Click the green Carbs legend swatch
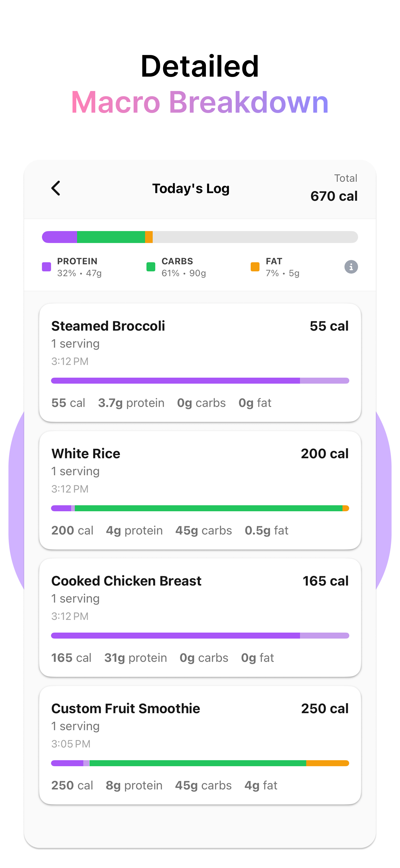 point(151,267)
